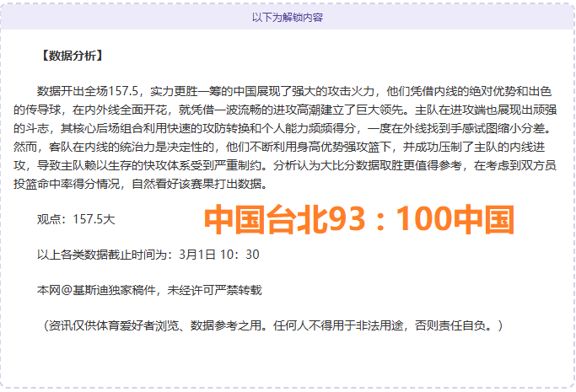
Task: Select the 【数据分析】 section heading
Action: pyautogui.click(x=71, y=56)
